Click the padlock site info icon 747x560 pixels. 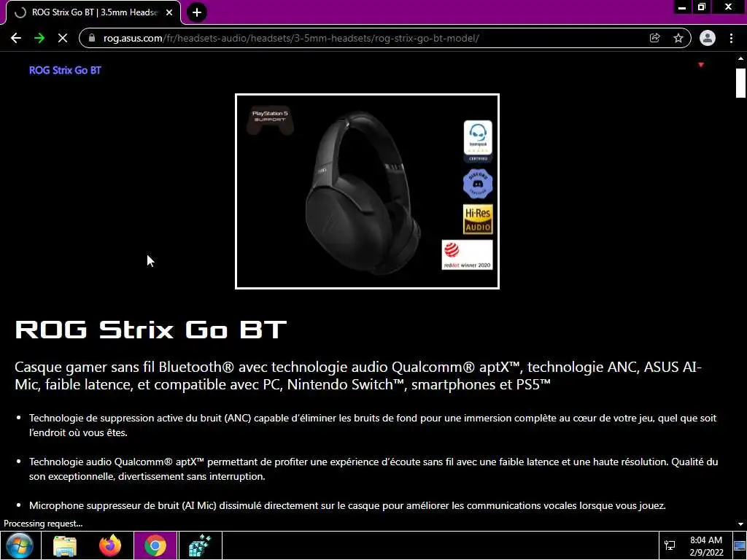click(92, 38)
